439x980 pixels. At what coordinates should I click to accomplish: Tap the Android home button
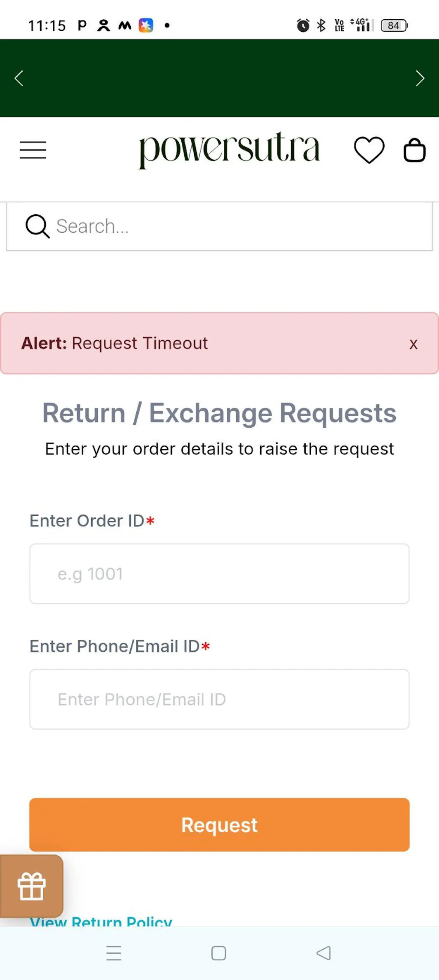point(219,953)
